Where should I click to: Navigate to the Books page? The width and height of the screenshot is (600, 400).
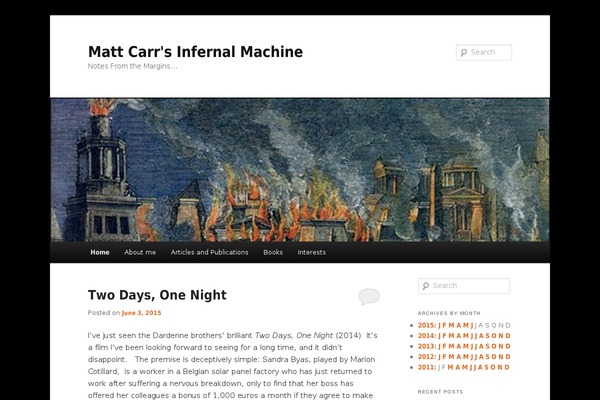click(273, 252)
